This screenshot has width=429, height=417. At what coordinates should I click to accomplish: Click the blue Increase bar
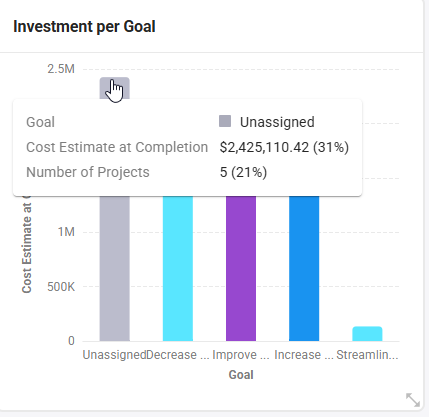click(304, 268)
